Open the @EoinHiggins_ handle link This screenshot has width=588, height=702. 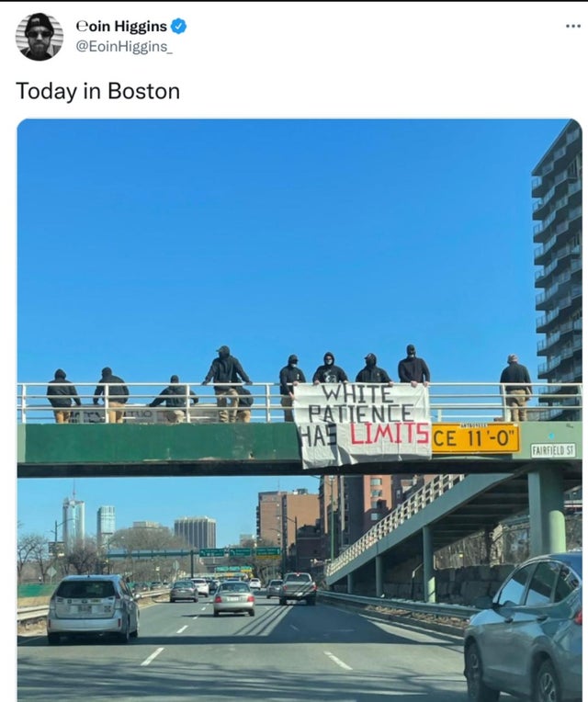pyautogui.click(x=124, y=47)
